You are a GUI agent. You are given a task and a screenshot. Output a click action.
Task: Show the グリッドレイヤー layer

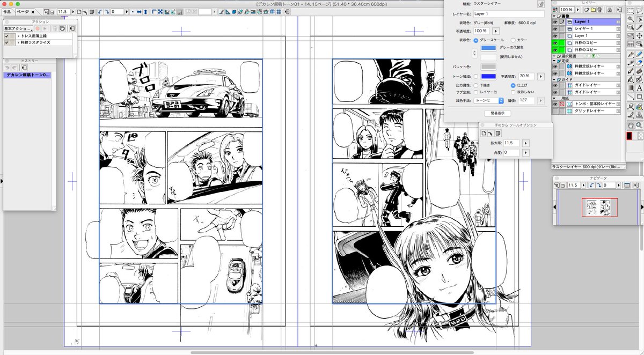coord(555,110)
